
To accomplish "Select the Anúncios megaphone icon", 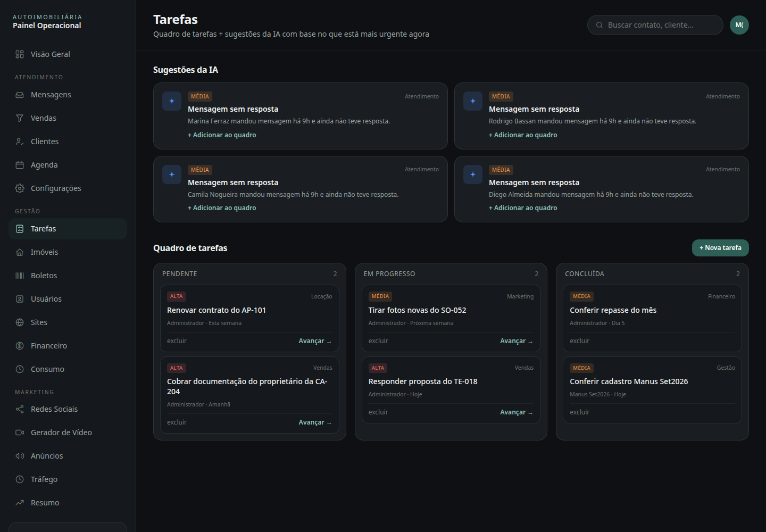I will tap(20, 456).
